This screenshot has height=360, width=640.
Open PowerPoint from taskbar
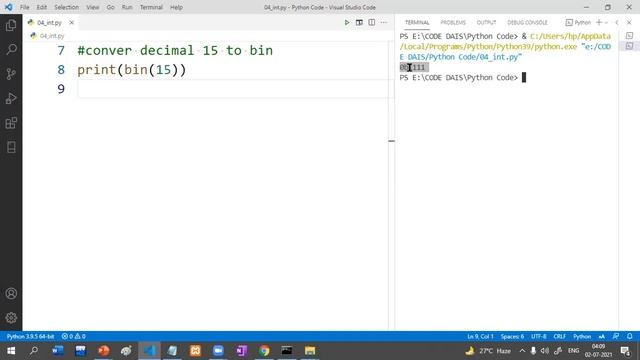click(x=103, y=351)
